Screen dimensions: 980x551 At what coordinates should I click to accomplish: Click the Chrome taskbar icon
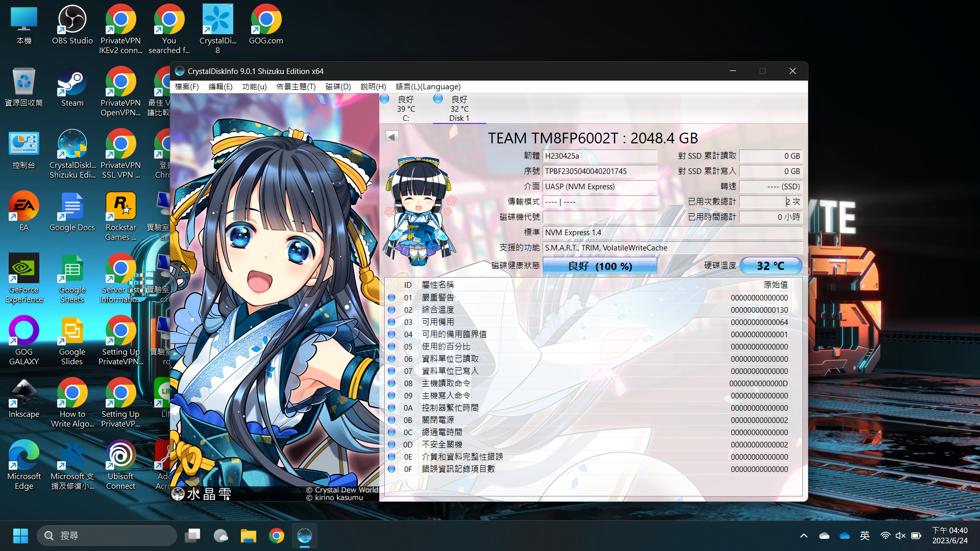pos(277,536)
